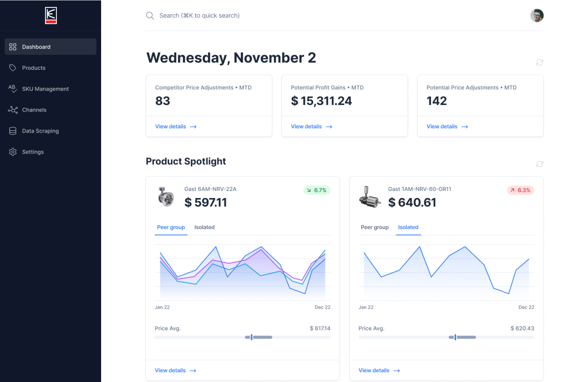Click the search magnifier icon
This screenshot has width=588, height=382.
[x=150, y=16]
